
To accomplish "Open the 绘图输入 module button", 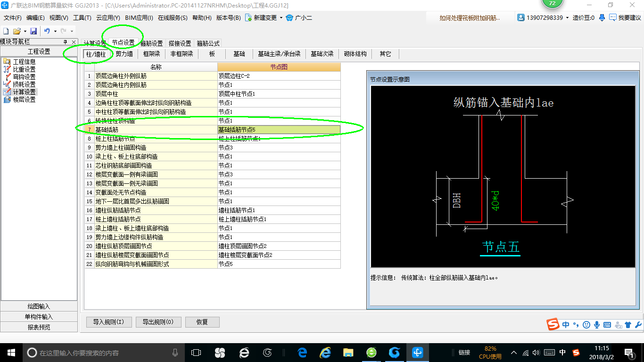I will (39, 306).
